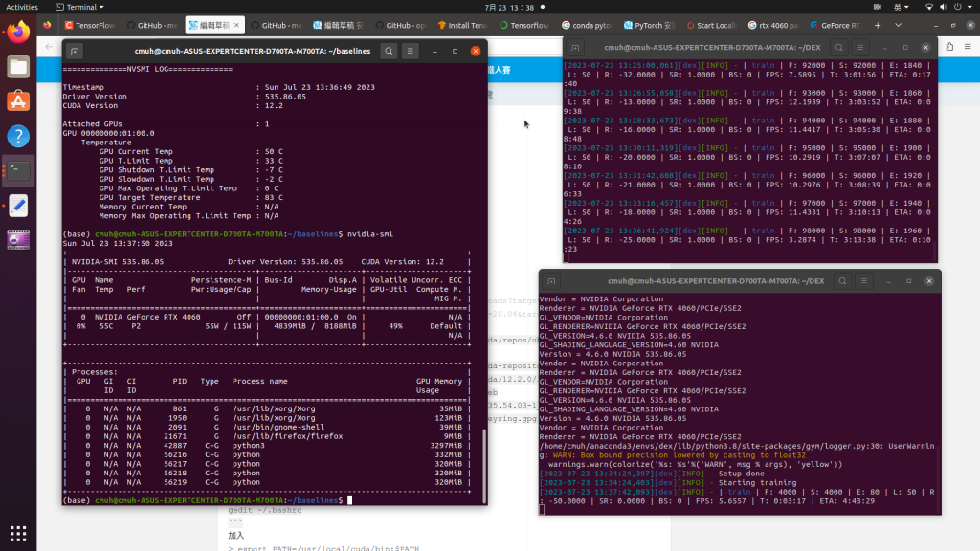This screenshot has width=980, height=551.
Task: Search in the upper DEX terminal
Action: point(838,48)
